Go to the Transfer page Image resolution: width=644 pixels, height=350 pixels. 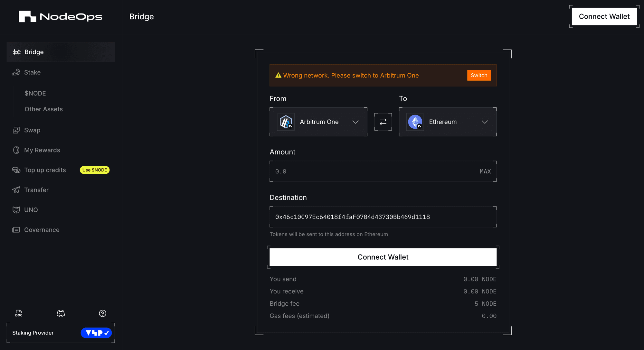[61, 190]
